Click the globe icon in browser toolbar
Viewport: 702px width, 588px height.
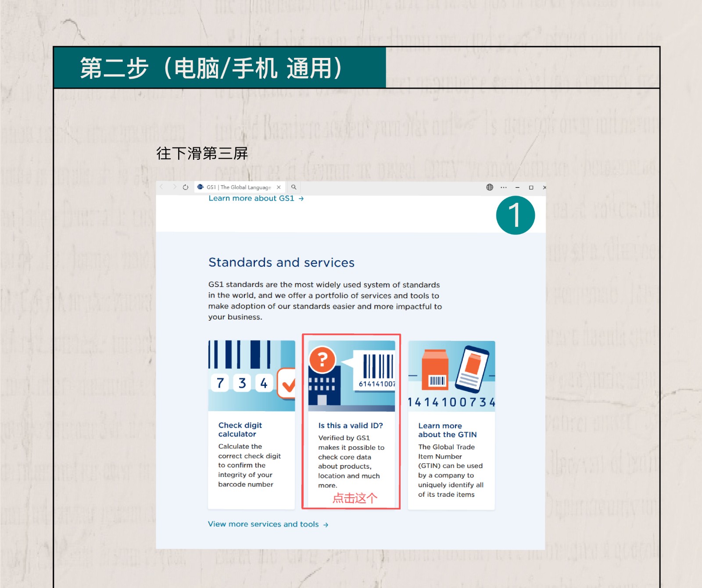click(490, 187)
